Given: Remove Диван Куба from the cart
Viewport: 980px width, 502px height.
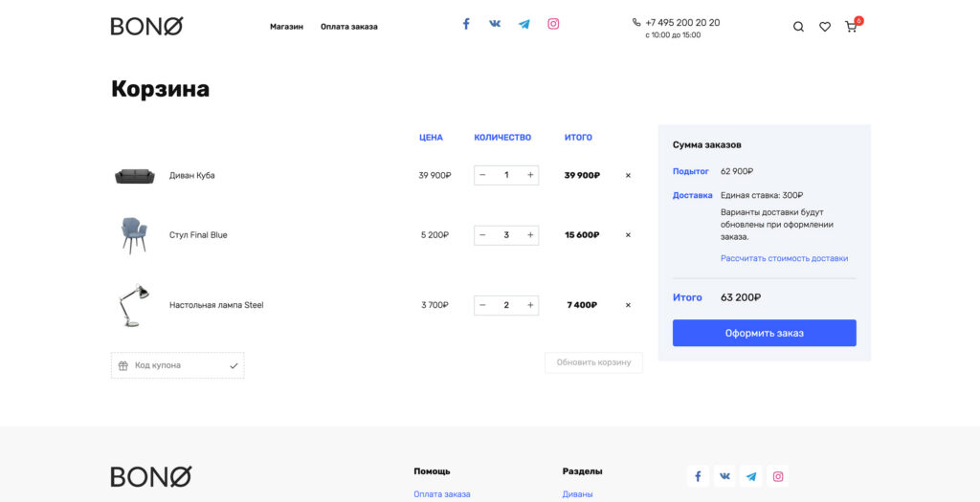Looking at the screenshot, I should pos(628,175).
